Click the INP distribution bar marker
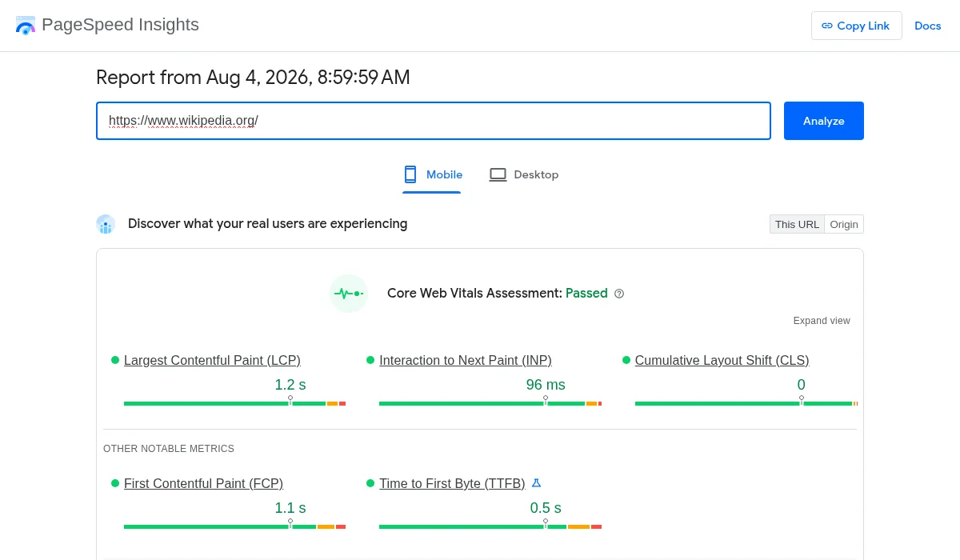 (546, 401)
